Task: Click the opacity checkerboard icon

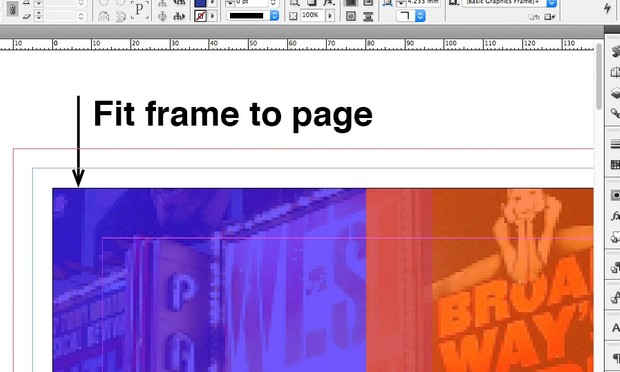Action: tap(293, 16)
